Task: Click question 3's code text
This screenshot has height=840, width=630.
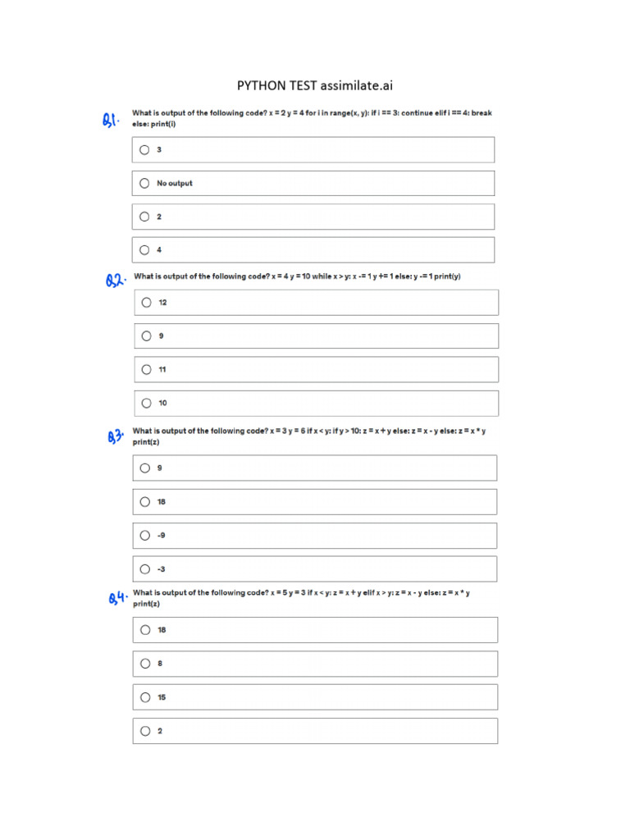Action: pos(309,436)
